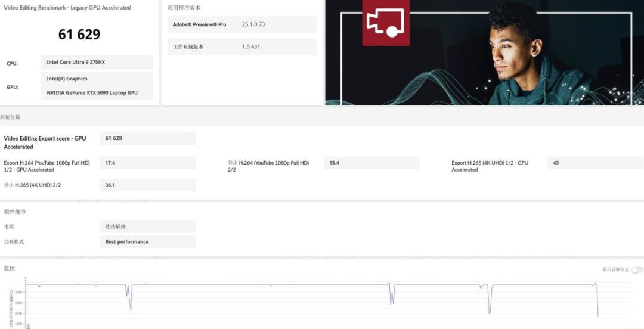Click the Video Editing Benchmark - Legacy GPU Accelerated title

tap(67, 7)
